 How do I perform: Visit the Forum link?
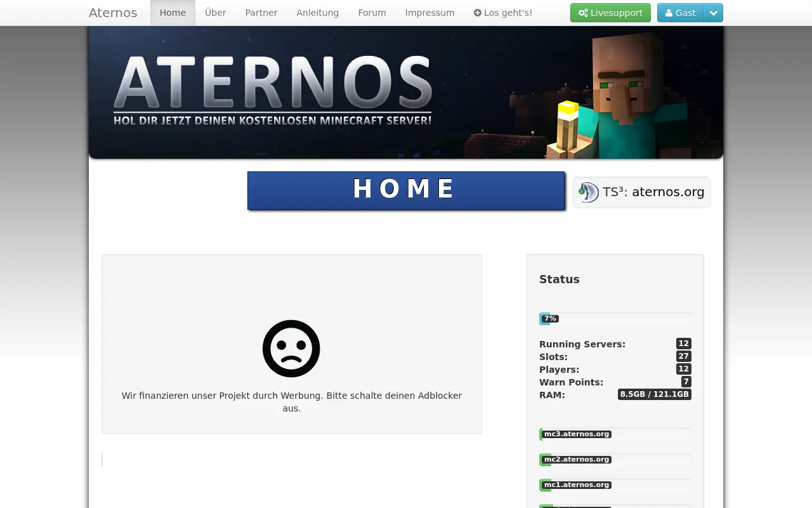372,13
